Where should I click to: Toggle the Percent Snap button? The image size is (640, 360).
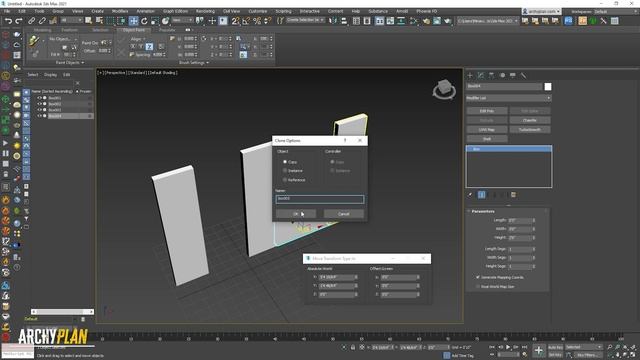point(257,21)
